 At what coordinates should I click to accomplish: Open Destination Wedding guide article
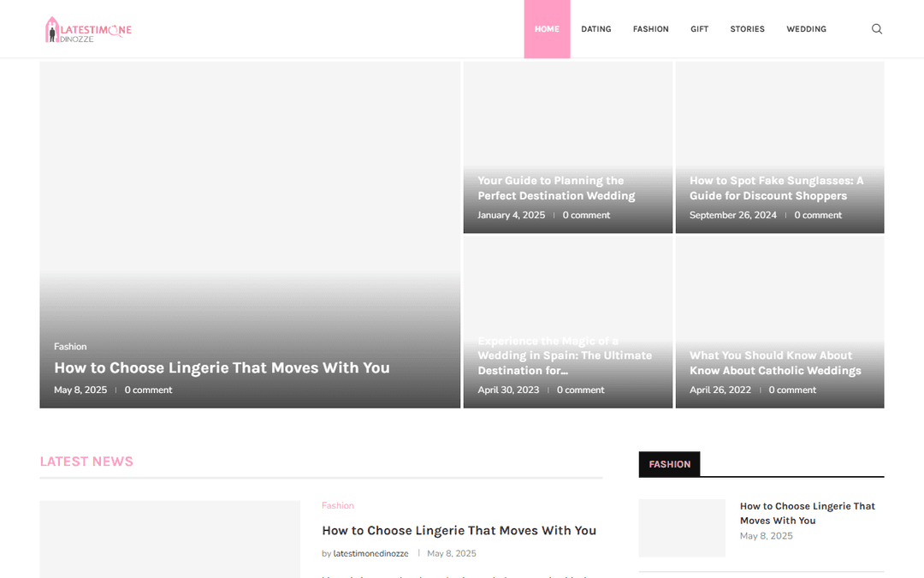(x=556, y=188)
